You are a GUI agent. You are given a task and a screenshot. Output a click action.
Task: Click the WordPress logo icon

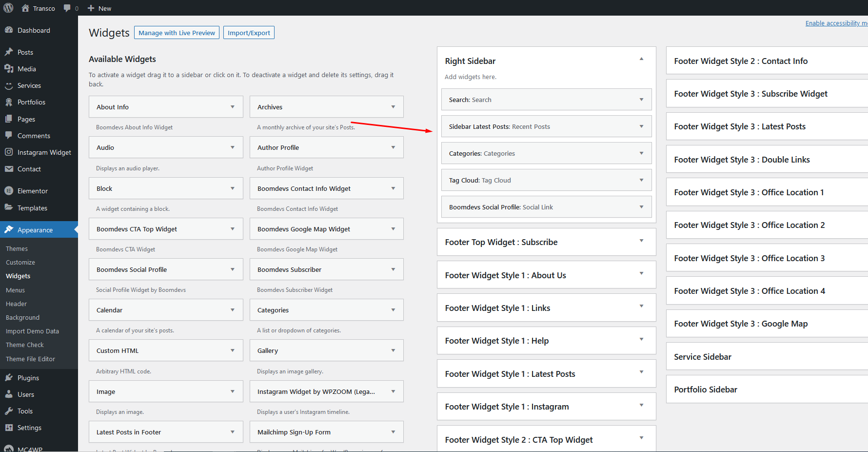click(x=8, y=8)
